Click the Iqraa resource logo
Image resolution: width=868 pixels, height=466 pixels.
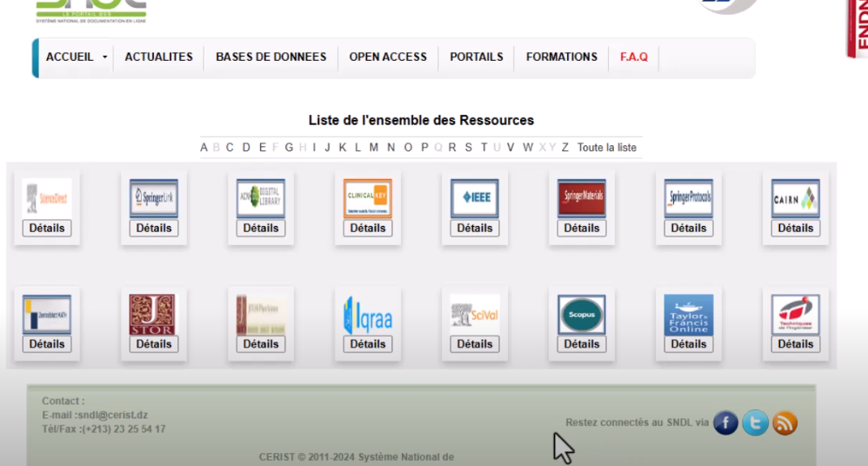368,315
